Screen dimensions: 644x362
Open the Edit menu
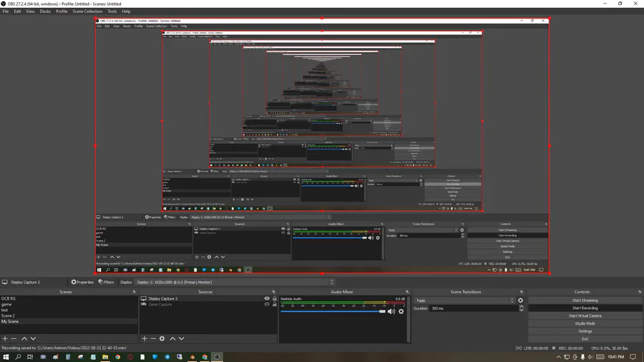coord(17,11)
